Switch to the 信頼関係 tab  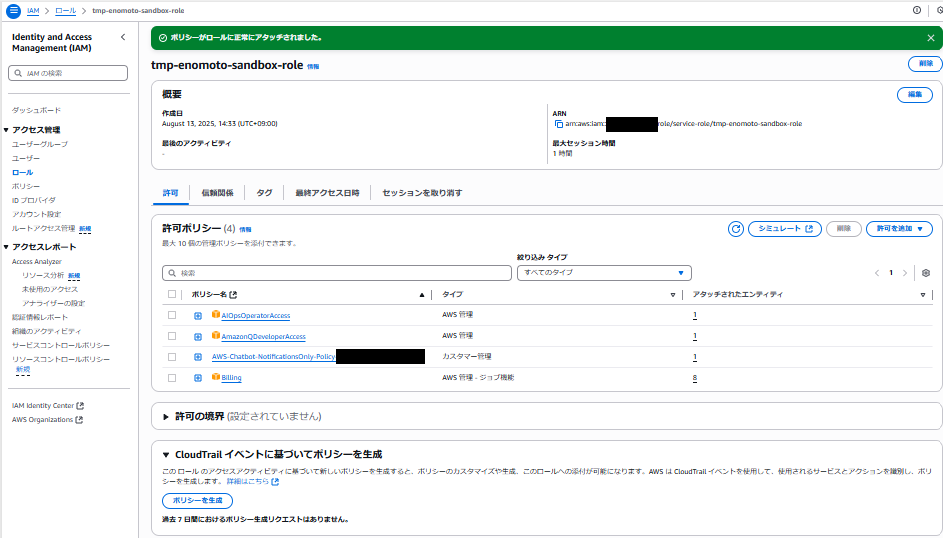217,193
